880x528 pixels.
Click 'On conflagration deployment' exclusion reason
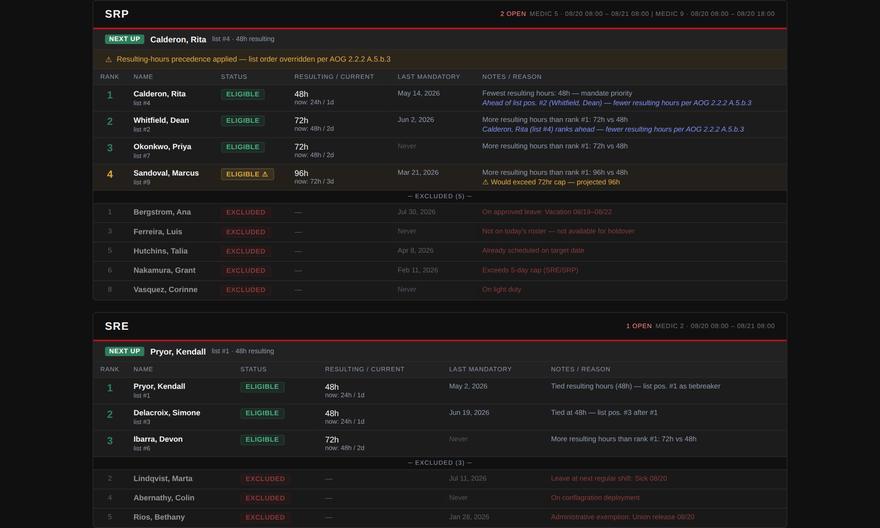pos(595,498)
